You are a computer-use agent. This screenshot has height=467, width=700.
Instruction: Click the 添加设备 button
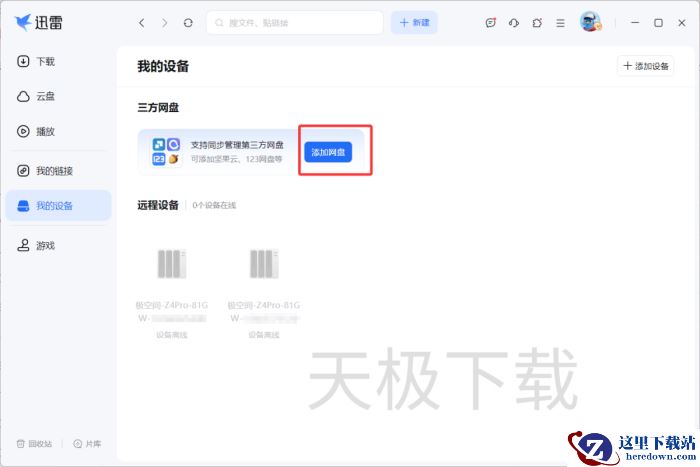click(x=646, y=66)
